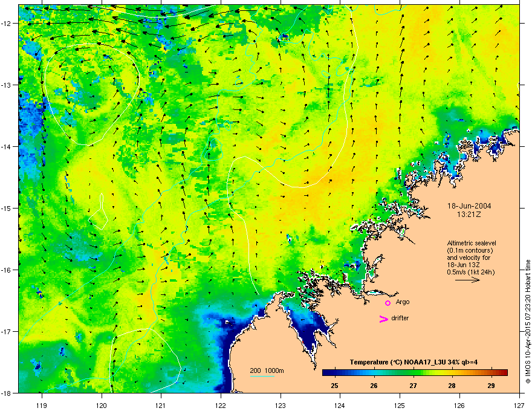Image resolution: width=532 pixels, height=411 pixels.
Task: Click the 27 value under the colorbar
Action: point(413,386)
